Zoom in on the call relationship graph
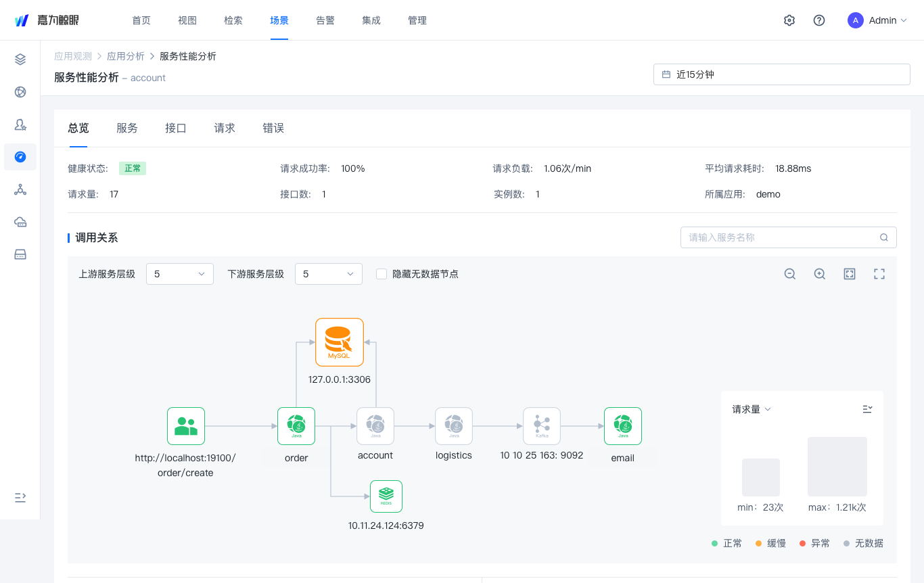924x583 pixels. click(x=820, y=274)
